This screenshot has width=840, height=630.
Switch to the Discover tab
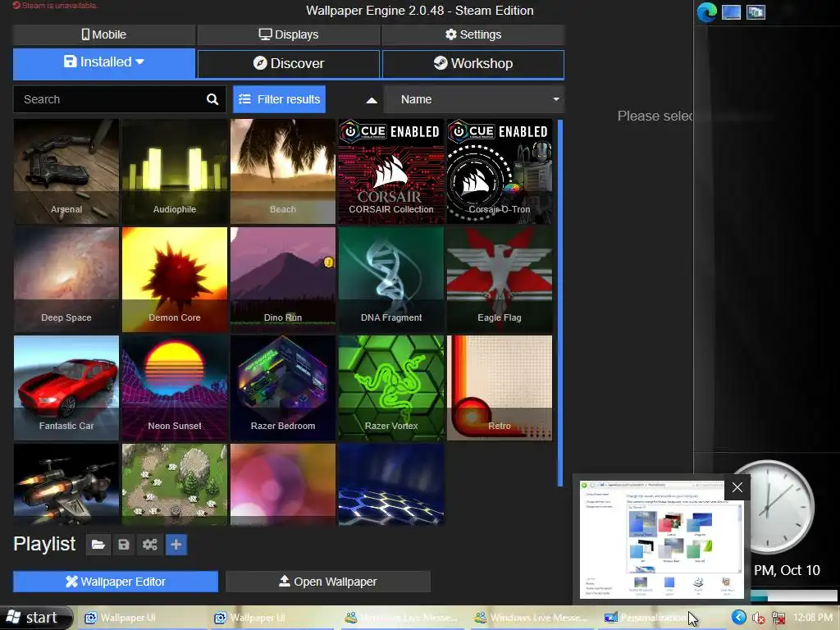(289, 63)
